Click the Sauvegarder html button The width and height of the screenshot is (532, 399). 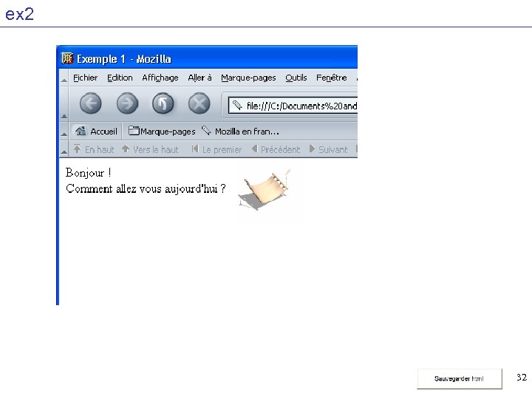460,378
